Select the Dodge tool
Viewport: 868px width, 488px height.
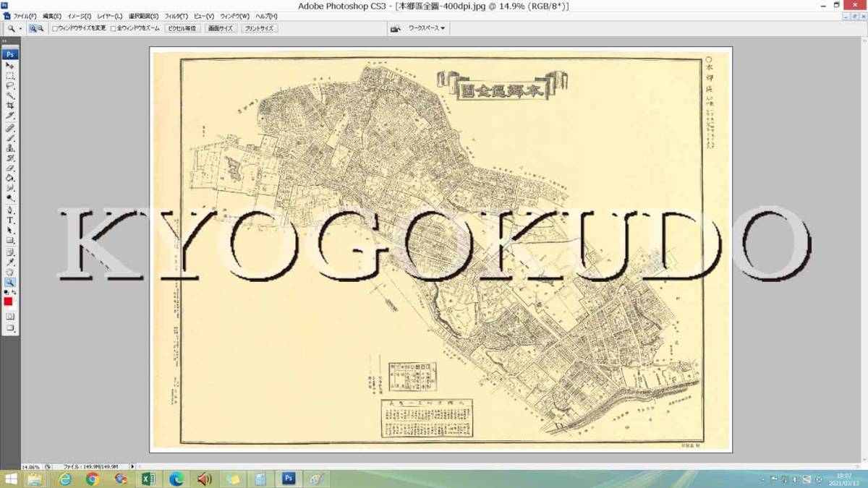10,198
